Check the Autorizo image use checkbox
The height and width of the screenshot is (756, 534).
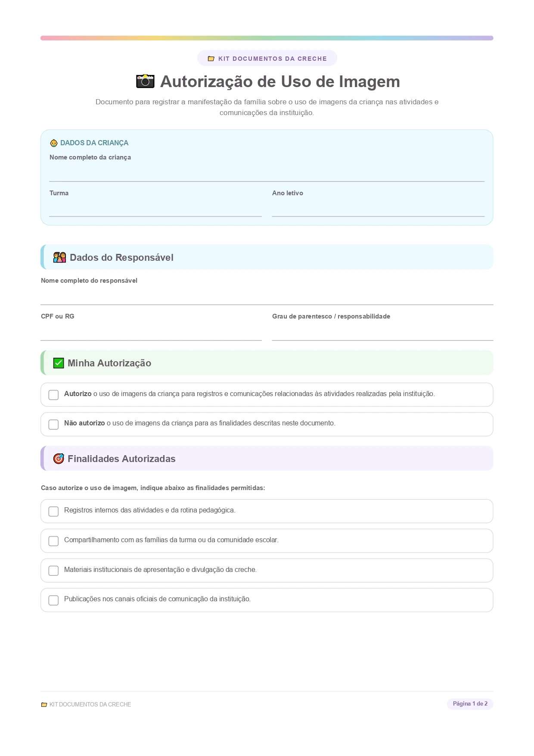(53, 395)
